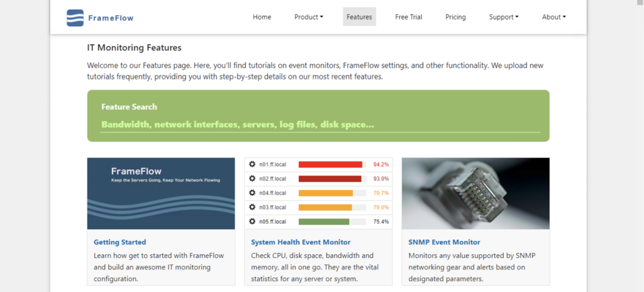Click the n01.ff.local host name
This screenshot has height=292, width=644.
point(273,164)
